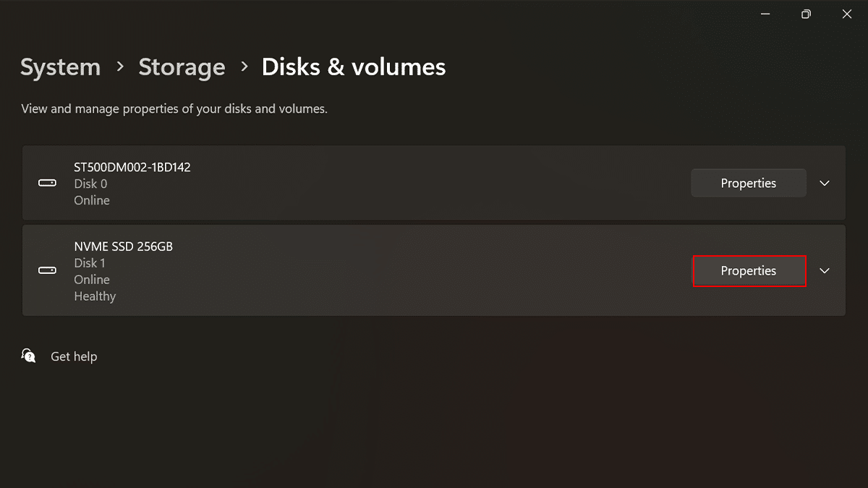Click the Disks & volumes page title
868x488 pixels.
pyautogui.click(x=353, y=67)
